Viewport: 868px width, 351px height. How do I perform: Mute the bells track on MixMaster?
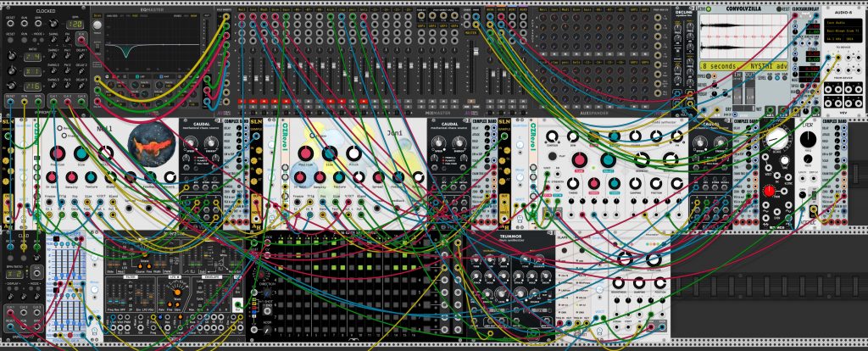pos(364,102)
